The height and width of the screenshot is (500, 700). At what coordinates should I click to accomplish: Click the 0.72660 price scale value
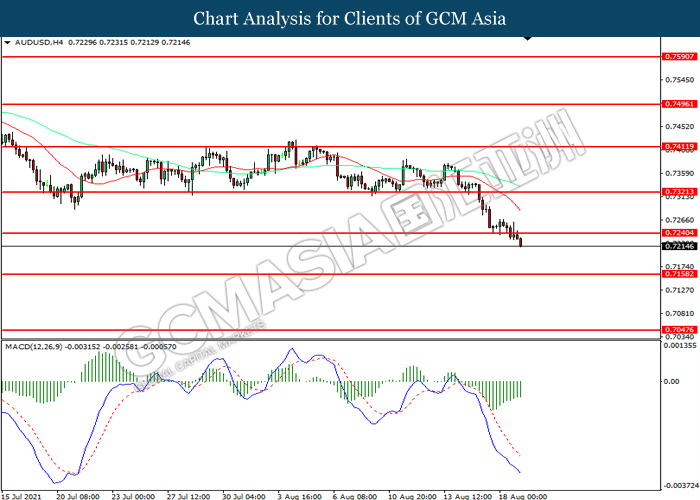(679, 220)
